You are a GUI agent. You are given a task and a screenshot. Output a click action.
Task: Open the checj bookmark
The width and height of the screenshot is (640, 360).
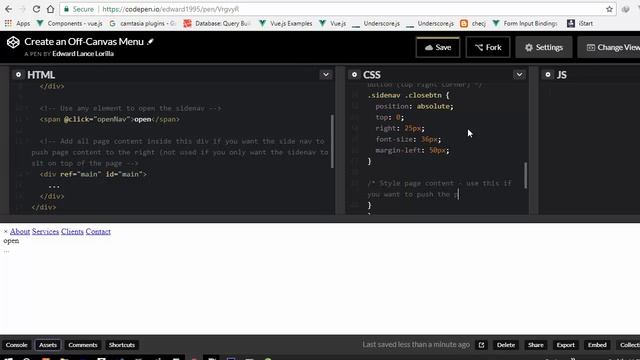point(473,24)
